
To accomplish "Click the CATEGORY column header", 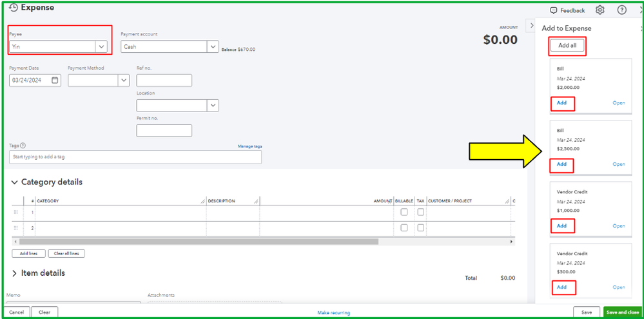I will tap(48, 201).
